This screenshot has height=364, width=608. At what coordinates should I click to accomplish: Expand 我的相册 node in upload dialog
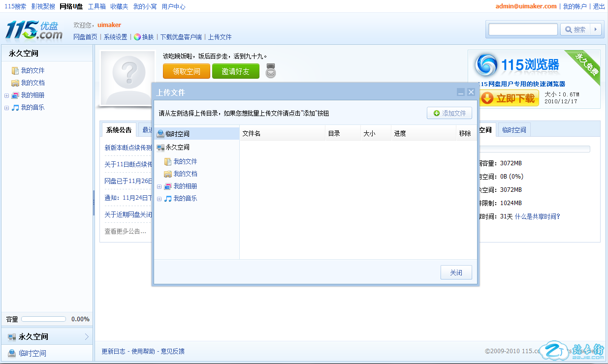(x=159, y=186)
